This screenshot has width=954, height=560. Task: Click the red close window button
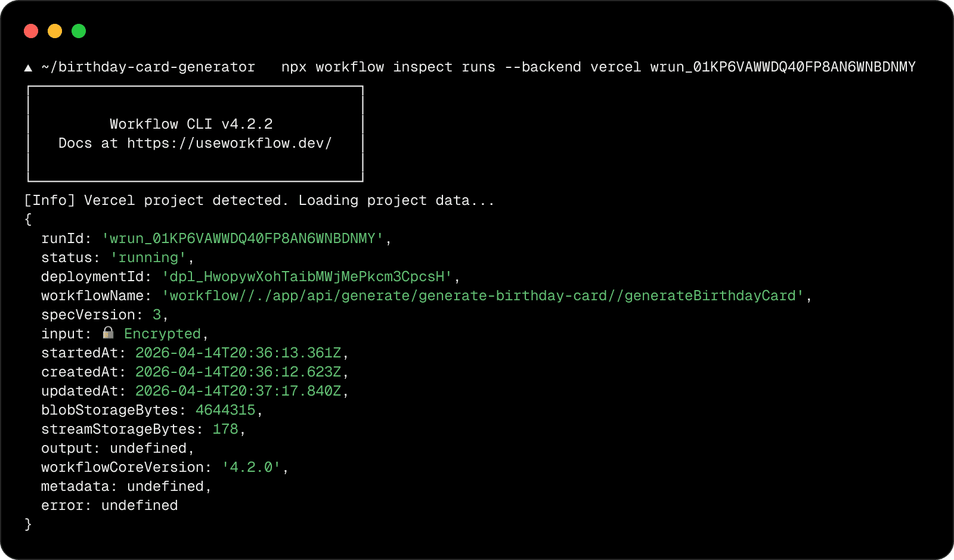[x=31, y=31]
